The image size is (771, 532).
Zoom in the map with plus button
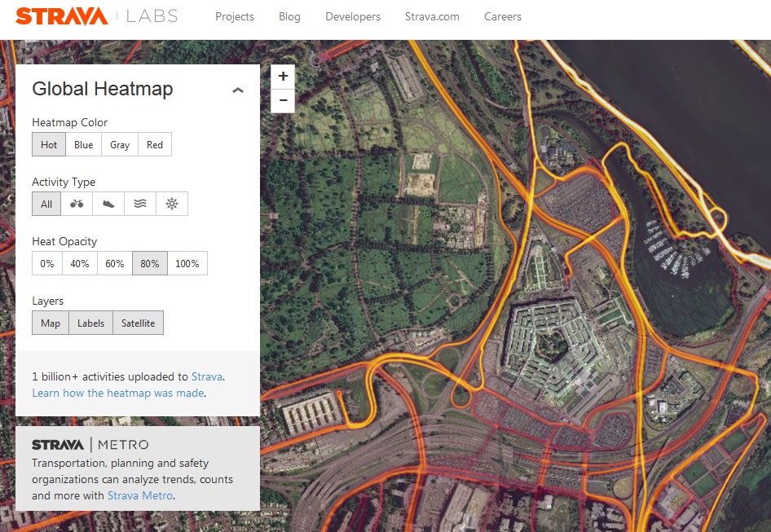(283, 77)
